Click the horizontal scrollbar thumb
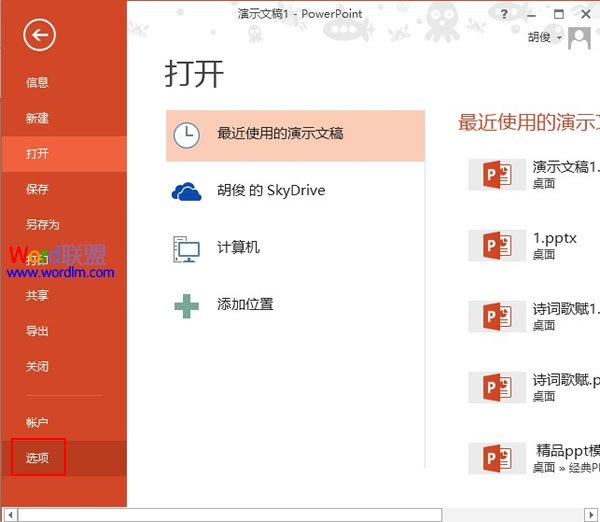 (x=230, y=515)
